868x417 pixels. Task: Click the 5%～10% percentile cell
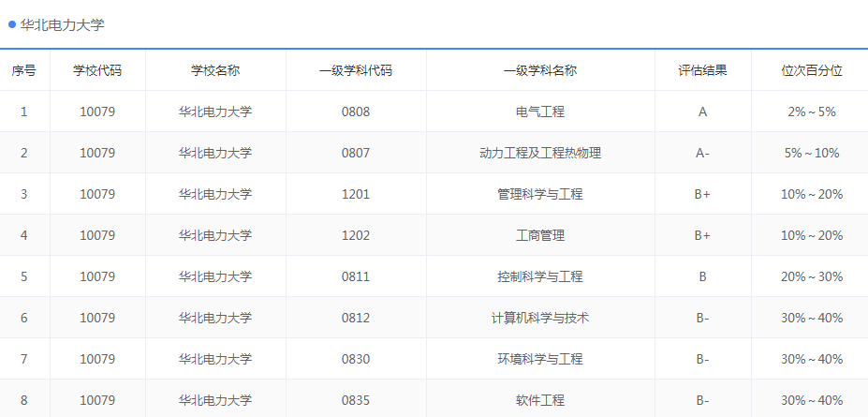[x=812, y=153]
